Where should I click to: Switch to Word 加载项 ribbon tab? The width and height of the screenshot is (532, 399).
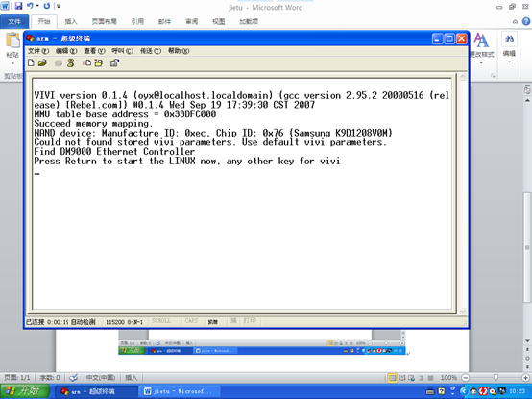click(249, 22)
